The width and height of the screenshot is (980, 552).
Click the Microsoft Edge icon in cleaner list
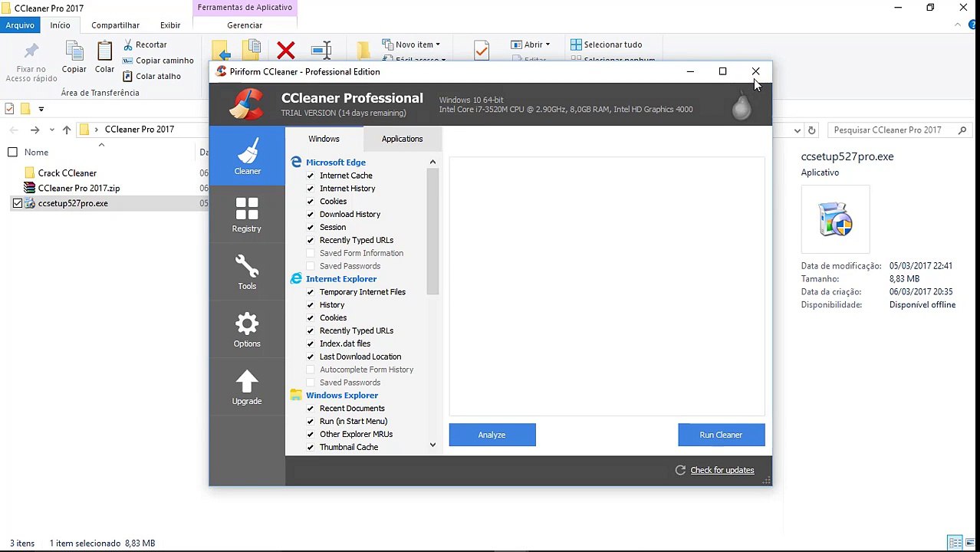click(x=296, y=162)
